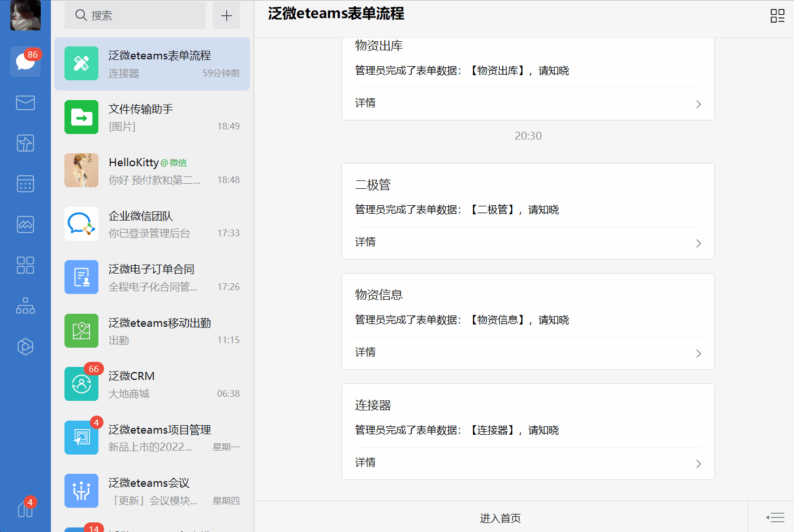Image resolution: width=794 pixels, height=532 pixels.
Task: Click HelloKitty contact avatar
Action: [81, 170]
